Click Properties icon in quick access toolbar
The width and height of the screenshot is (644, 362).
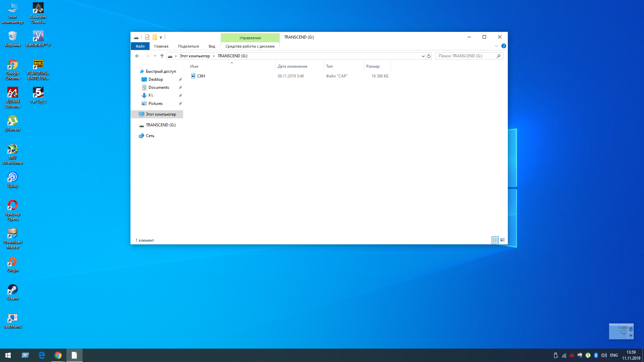pos(147,37)
